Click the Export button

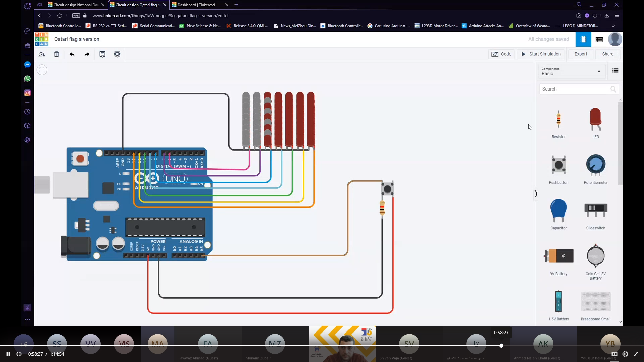(581, 54)
